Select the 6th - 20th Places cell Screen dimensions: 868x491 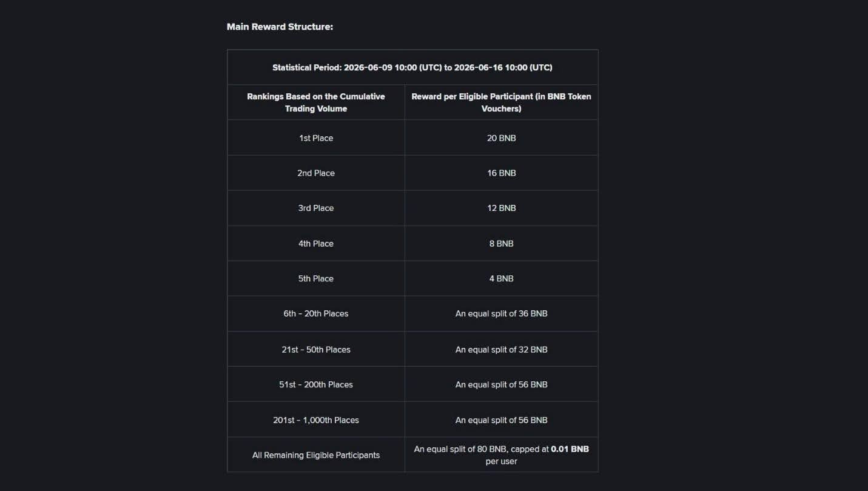pos(316,314)
